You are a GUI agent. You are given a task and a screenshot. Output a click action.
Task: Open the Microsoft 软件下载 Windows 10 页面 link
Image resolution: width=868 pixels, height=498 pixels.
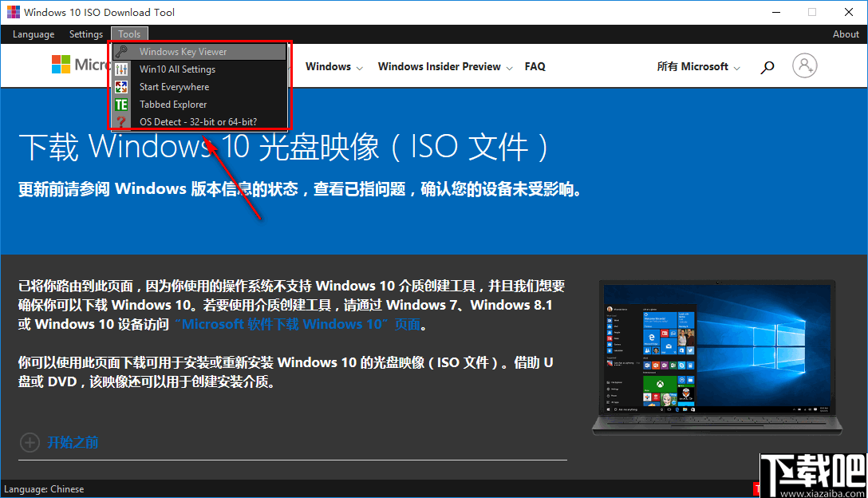[298, 324]
